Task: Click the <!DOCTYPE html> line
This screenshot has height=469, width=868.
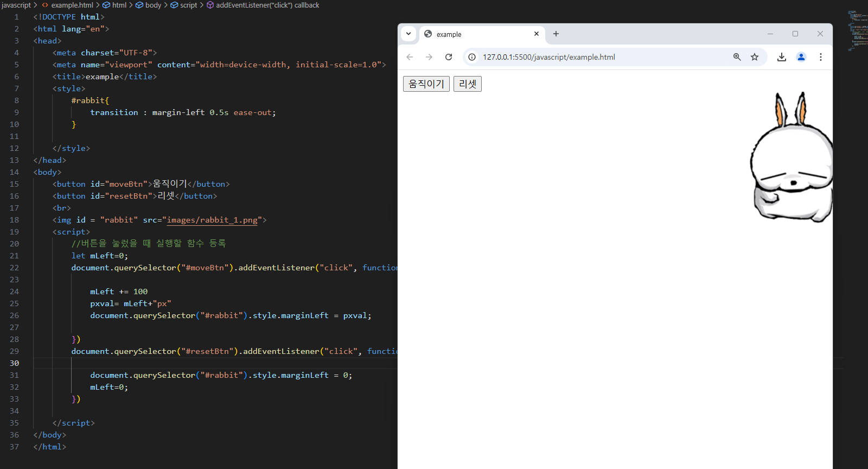Action: click(69, 17)
